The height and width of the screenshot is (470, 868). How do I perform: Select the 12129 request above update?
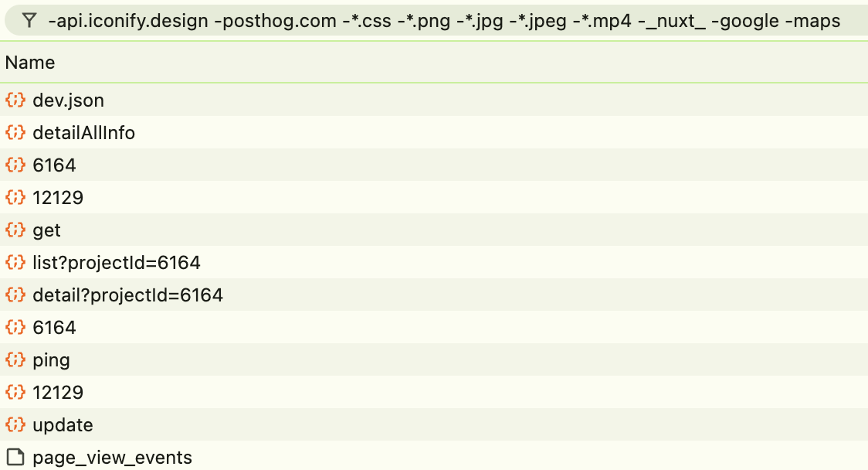(x=58, y=392)
